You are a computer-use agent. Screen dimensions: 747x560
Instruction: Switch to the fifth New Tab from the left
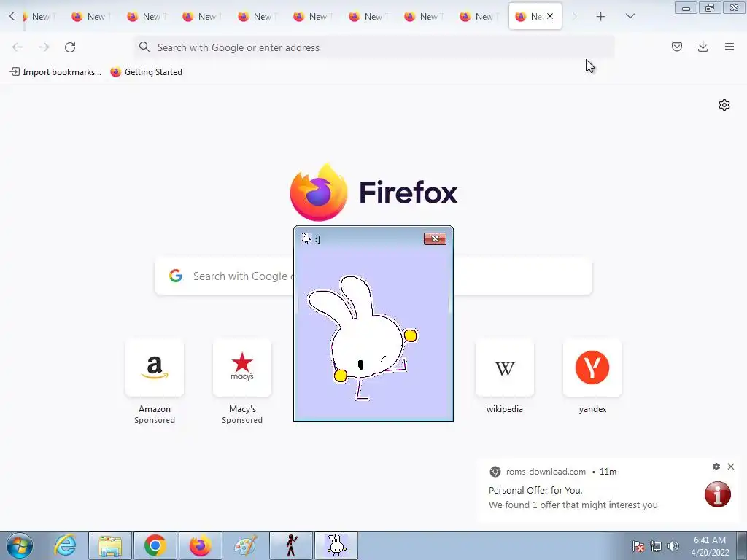(x=256, y=17)
